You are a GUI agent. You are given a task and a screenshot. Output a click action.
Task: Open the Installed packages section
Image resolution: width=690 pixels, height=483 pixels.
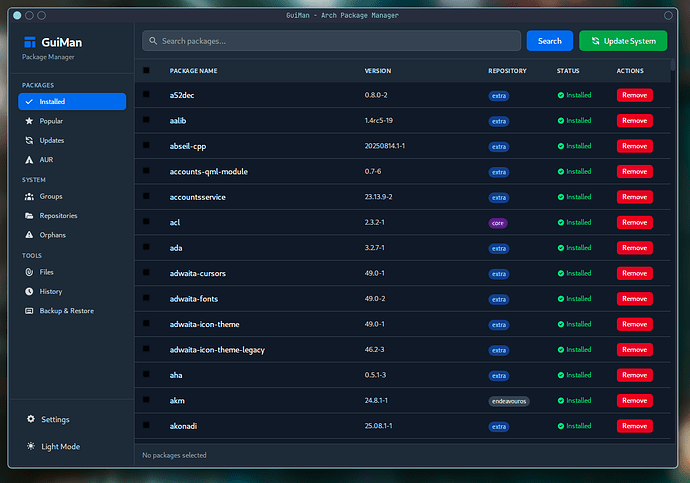(x=72, y=102)
